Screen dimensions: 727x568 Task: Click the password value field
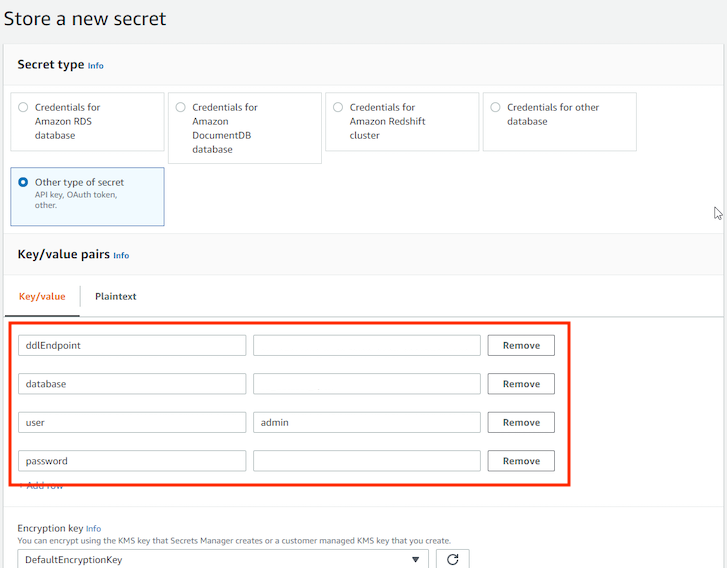pos(366,461)
